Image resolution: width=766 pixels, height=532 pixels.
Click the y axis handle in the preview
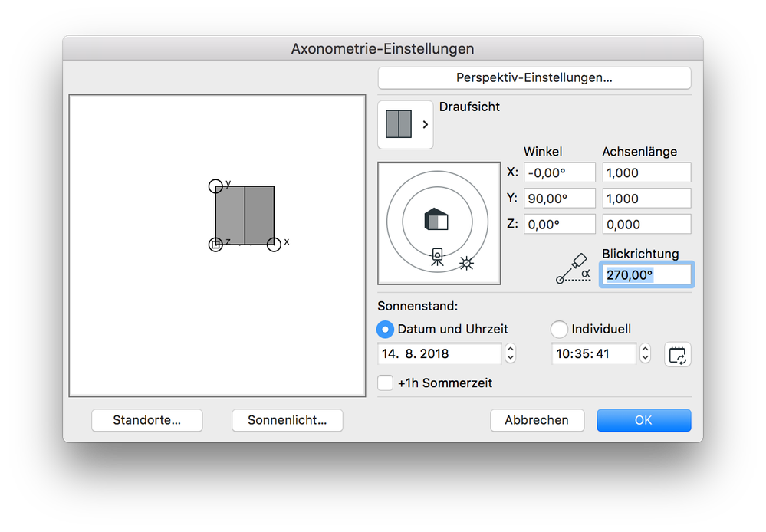click(x=215, y=186)
